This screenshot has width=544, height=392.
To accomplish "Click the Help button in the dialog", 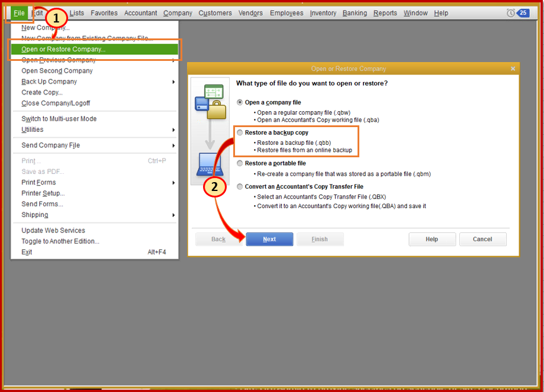I will [x=432, y=239].
